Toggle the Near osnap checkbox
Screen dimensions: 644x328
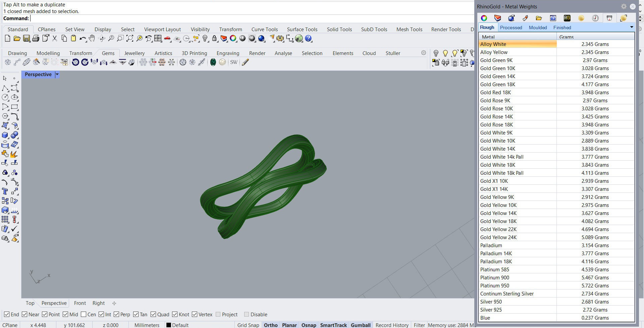point(24,314)
